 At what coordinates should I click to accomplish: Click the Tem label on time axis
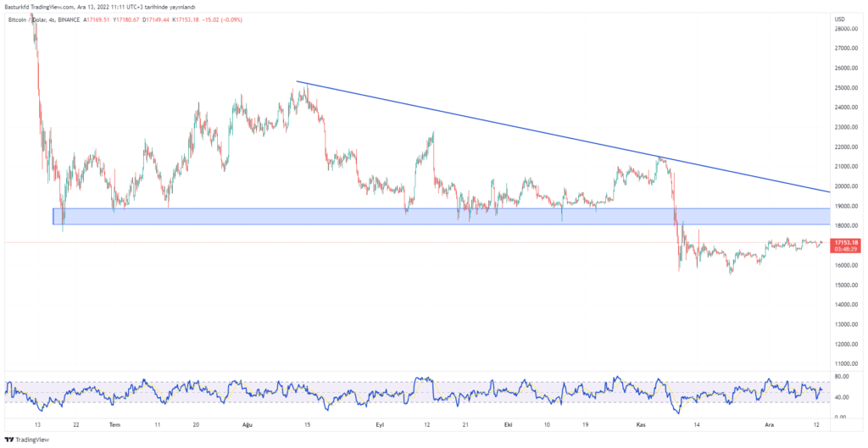pyautogui.click(x=116, y=426)
